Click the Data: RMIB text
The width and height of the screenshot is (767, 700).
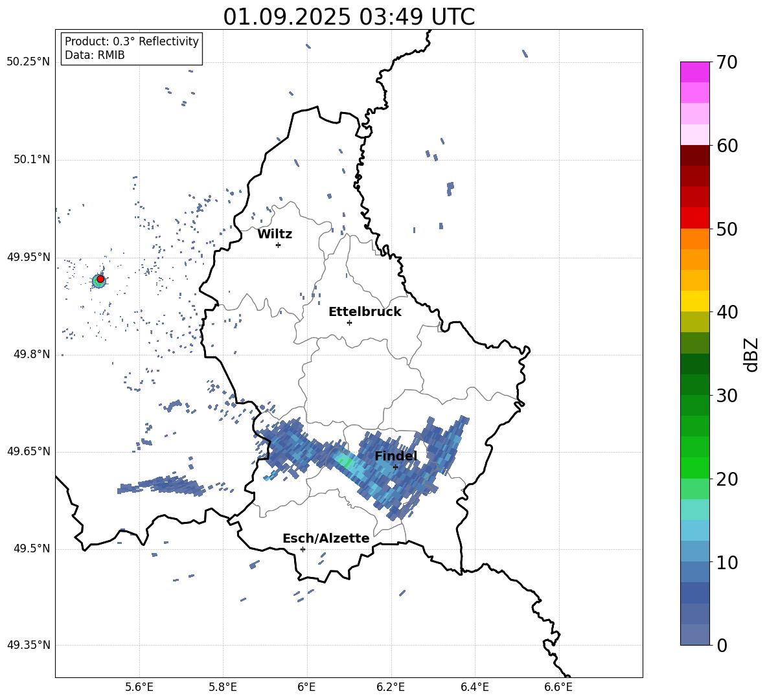pos(95,55)
